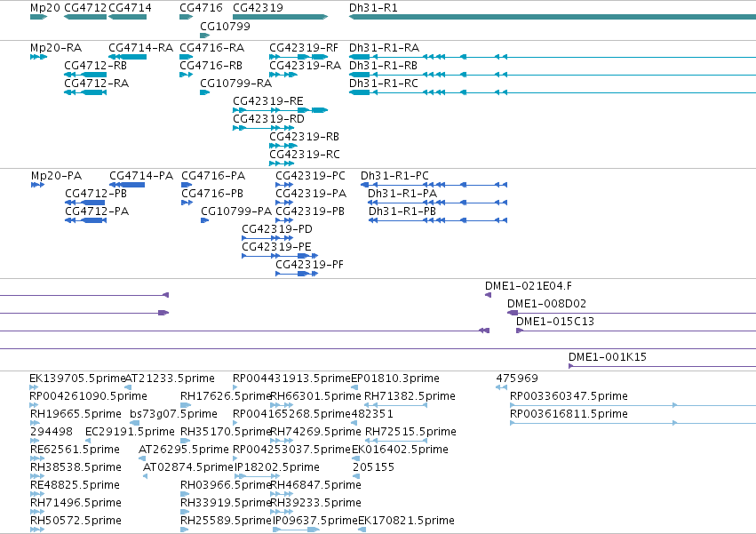The width and height of the screenshot is (756, 534).
Task: Open BAC clone DME1-015C13
Action: 555,322
